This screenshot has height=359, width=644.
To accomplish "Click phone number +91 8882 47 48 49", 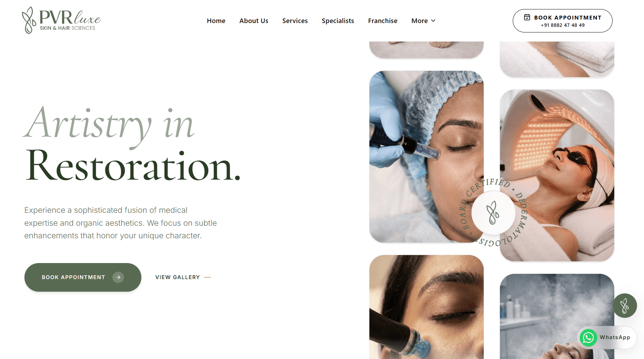I will click(x=563, y=25).
